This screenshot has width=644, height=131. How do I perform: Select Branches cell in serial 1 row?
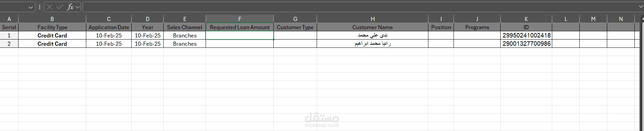[x=185, y=35]
